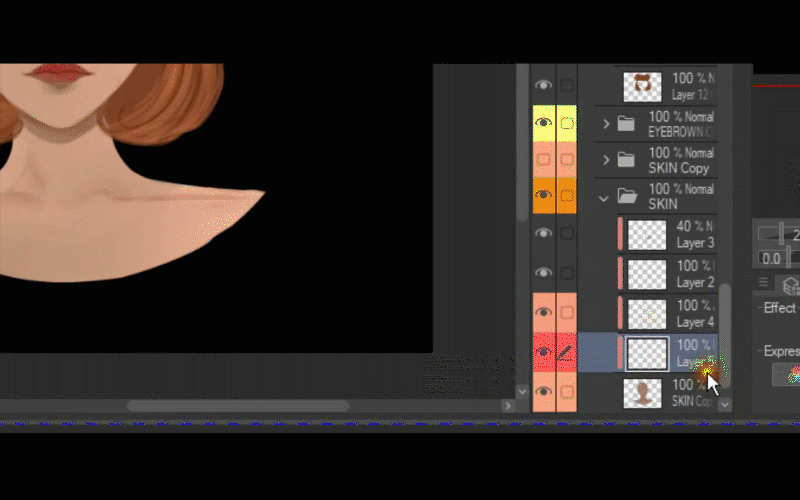Click the pen icon on the selected layer
The width and height of the screenshot is (800, 500).
click(566, 352)
